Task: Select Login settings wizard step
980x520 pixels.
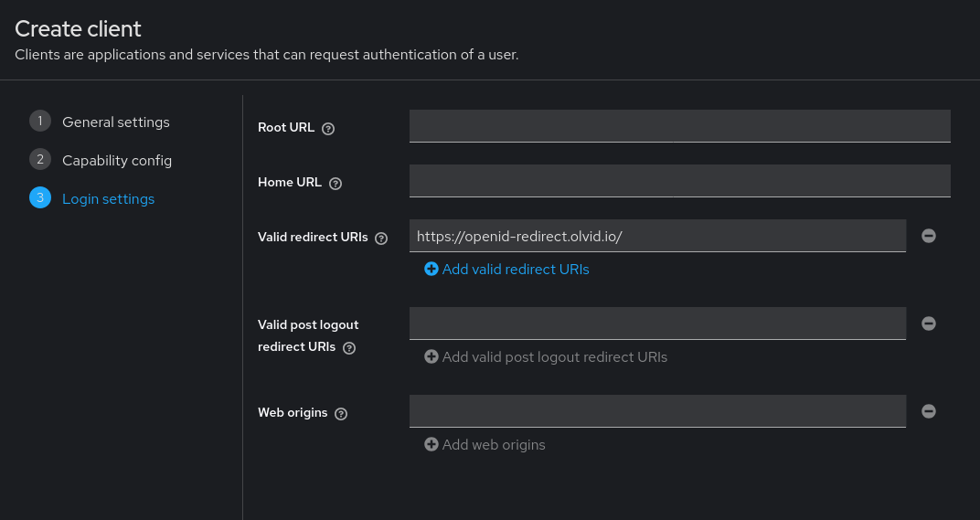Action: [x=108, y=198]
